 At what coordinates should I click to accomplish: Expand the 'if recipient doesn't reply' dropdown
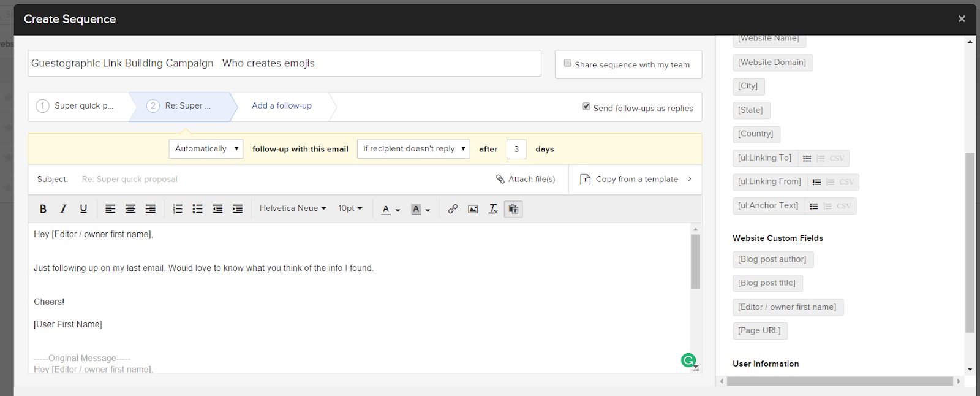pos(413,149)
